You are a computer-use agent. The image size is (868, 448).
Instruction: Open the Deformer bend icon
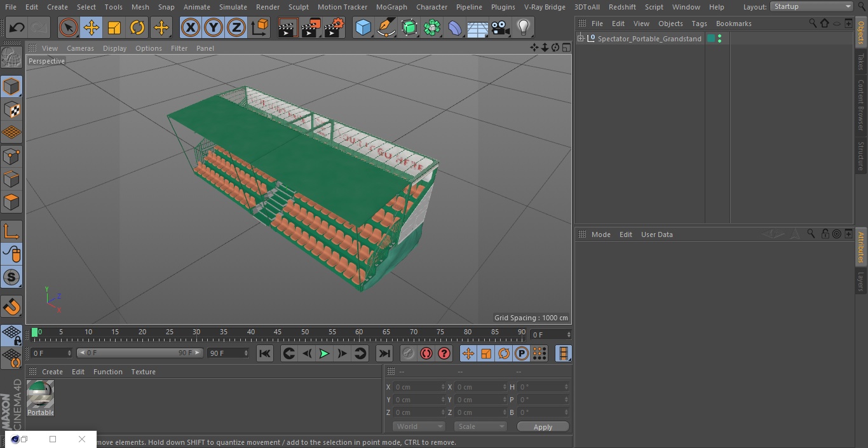[455, 27]
